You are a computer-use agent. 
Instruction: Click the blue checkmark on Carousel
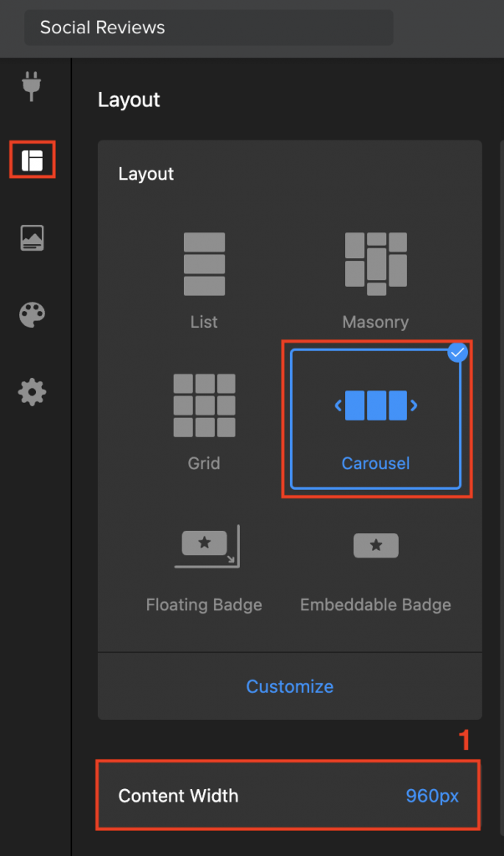point(457,353)
